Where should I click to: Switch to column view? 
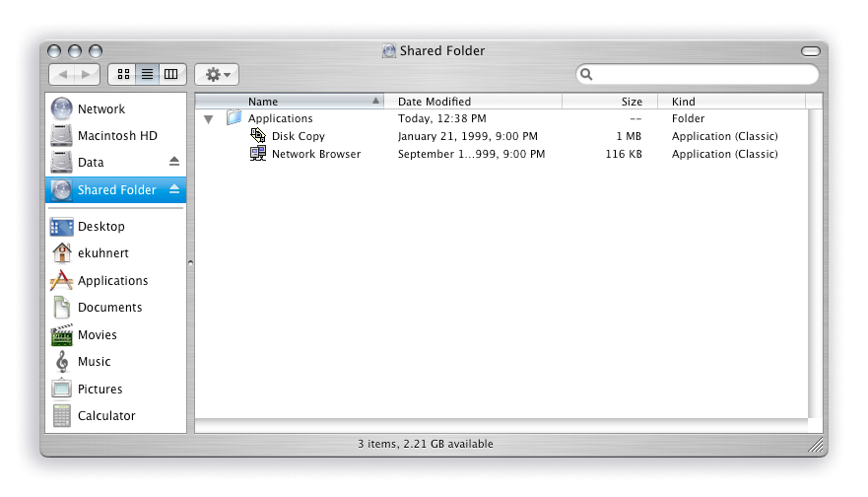171,74
